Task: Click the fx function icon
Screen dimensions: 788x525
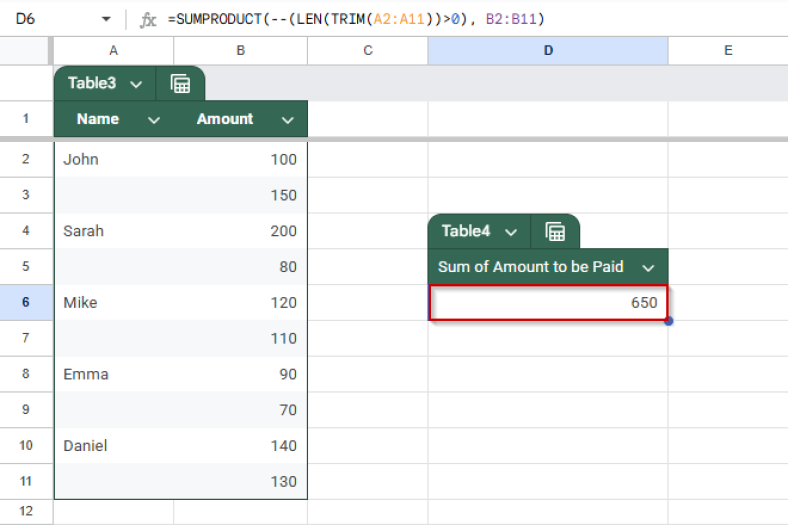Action: coord(148,19)
